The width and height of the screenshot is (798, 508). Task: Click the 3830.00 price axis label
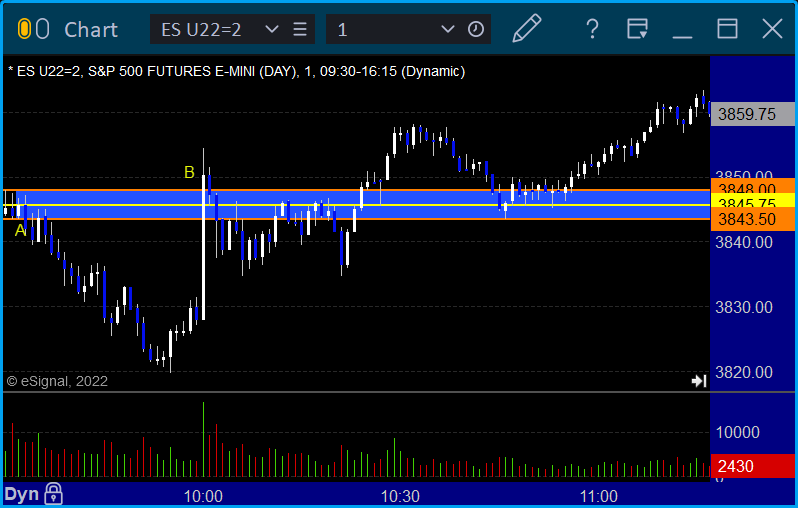point(744,307)
